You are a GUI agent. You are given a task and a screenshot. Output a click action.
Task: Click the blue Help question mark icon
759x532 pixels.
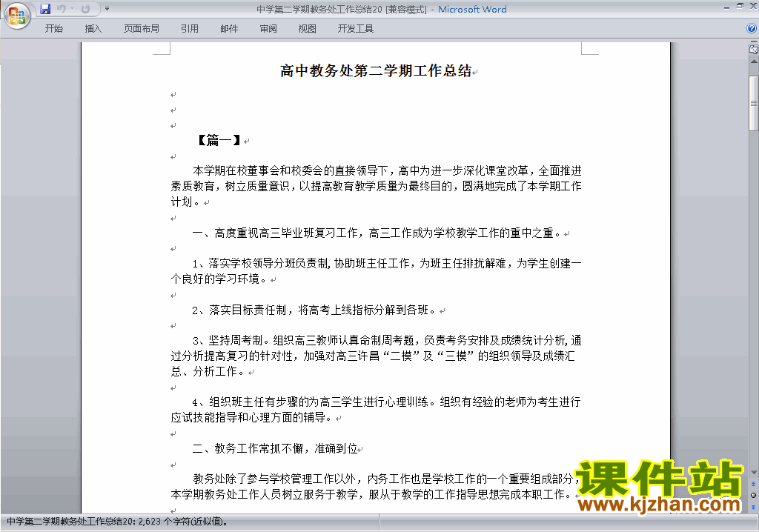pyautogui.click(x=752, y=29)
